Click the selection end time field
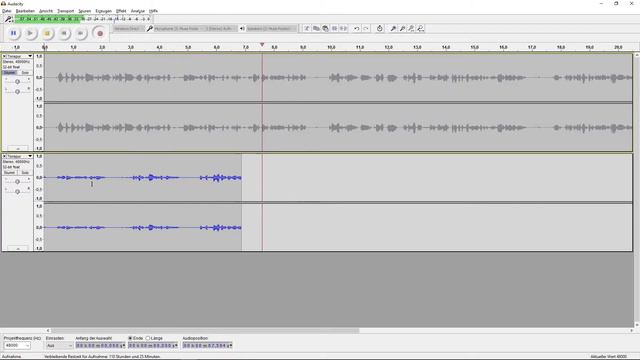The image size is (640, 360). [153, 345]
